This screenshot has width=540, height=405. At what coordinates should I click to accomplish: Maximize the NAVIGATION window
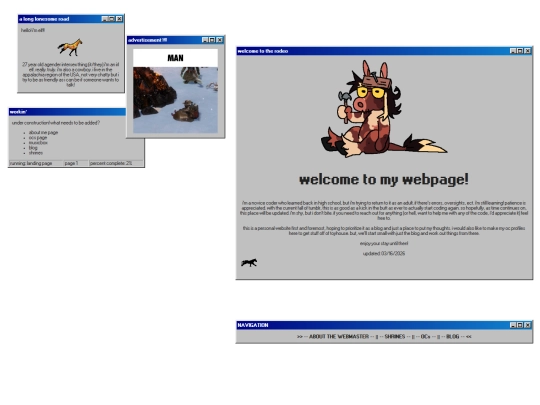coord(520,325)
